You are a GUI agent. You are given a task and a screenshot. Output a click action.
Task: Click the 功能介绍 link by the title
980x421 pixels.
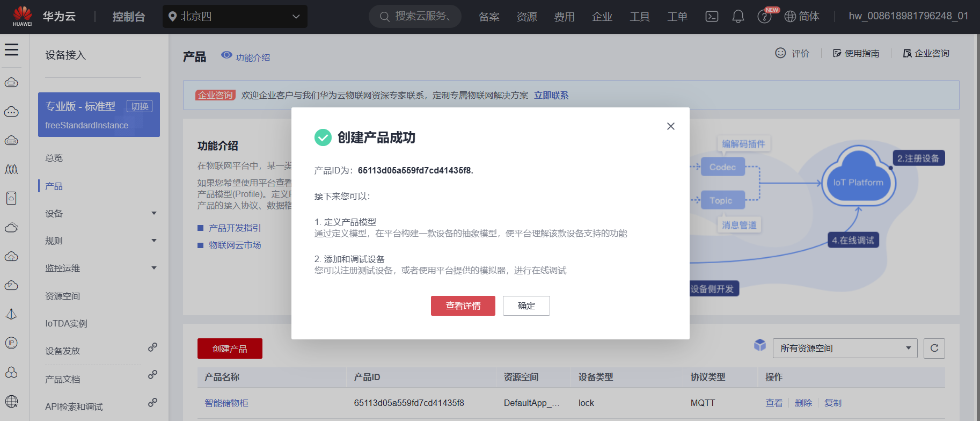(x=253, y=57)
